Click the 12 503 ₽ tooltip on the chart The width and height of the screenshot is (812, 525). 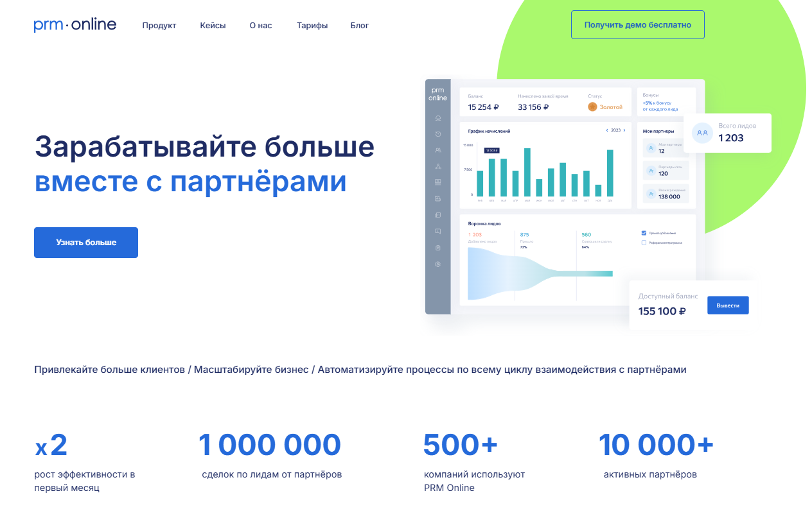491,150
